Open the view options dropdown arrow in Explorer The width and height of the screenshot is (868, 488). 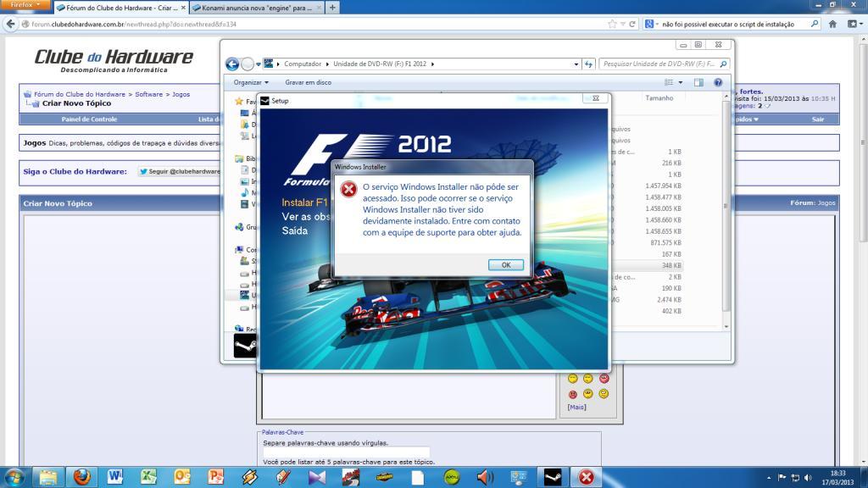681,82
